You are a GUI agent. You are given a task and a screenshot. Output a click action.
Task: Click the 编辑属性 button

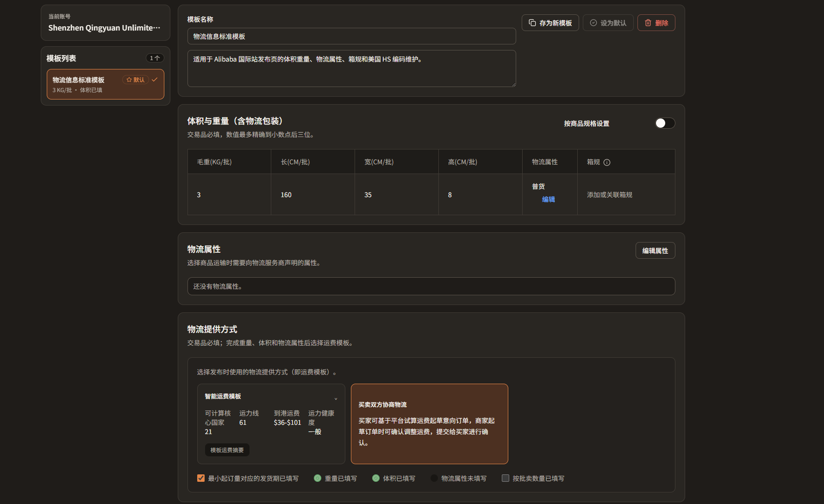(x=655, y=250)
